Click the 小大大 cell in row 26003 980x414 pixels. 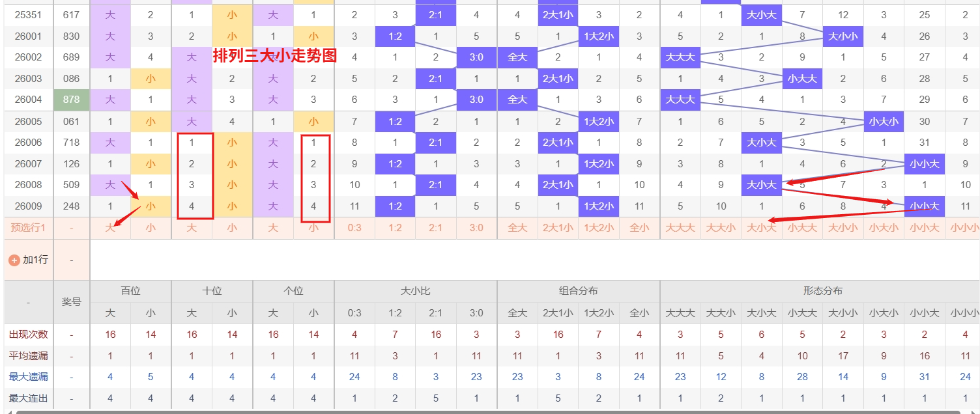(x=802, y=79)
